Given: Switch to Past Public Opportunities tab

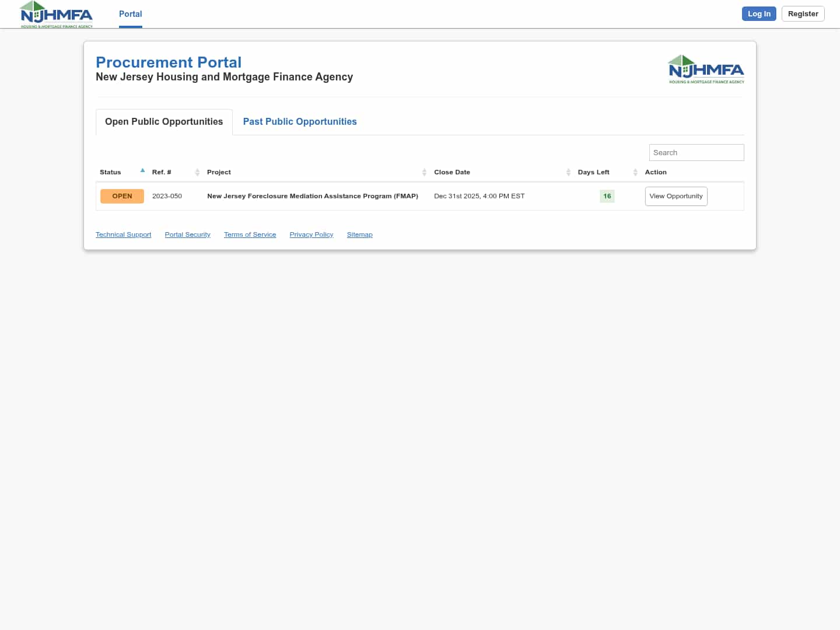Looking at the screenshot, I should (300, 121).
